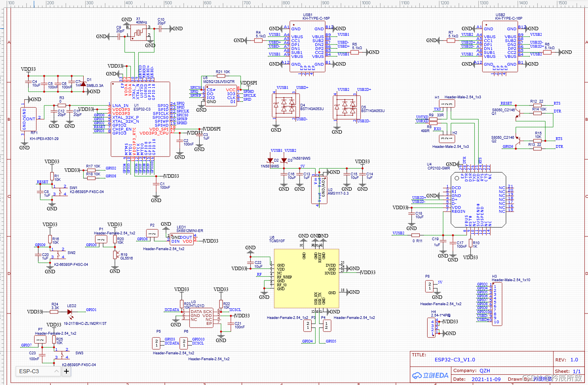Click the LED2 symbol near GPIO1
The height and width of the screenshot is (385, 588).
pyautogui.click(x=69, y=313)
